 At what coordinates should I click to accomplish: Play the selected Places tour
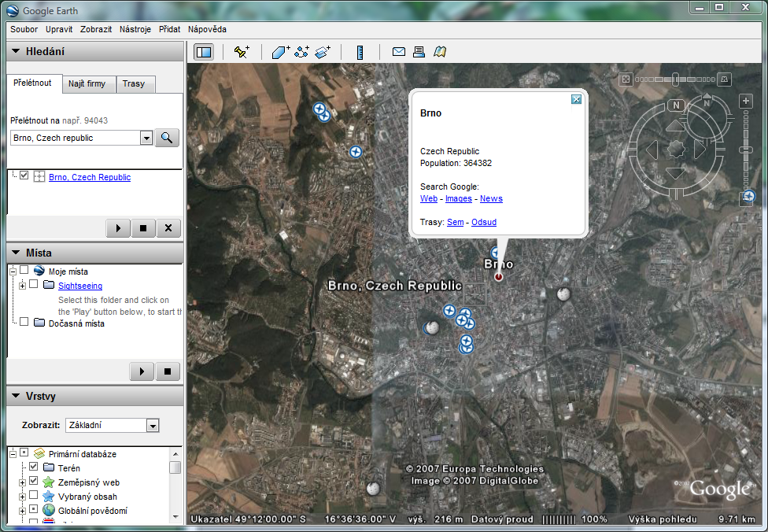(x=142, y=371)
